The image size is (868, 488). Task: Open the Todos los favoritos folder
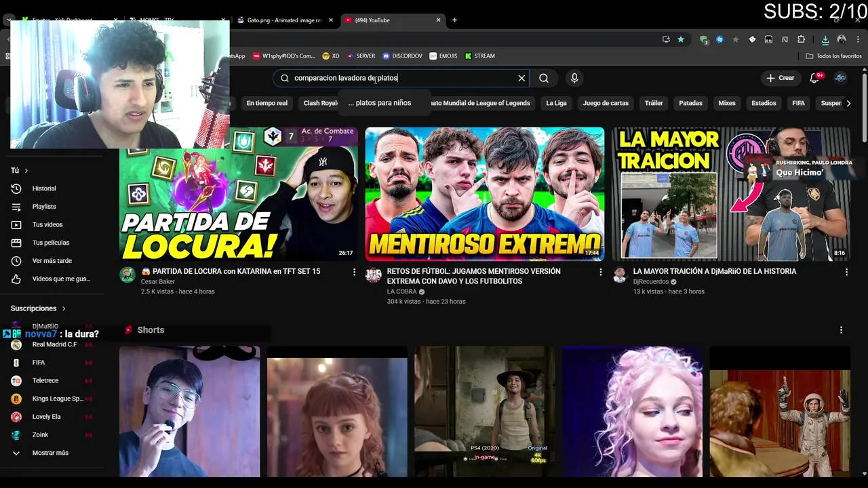click(x=833, y=56)
